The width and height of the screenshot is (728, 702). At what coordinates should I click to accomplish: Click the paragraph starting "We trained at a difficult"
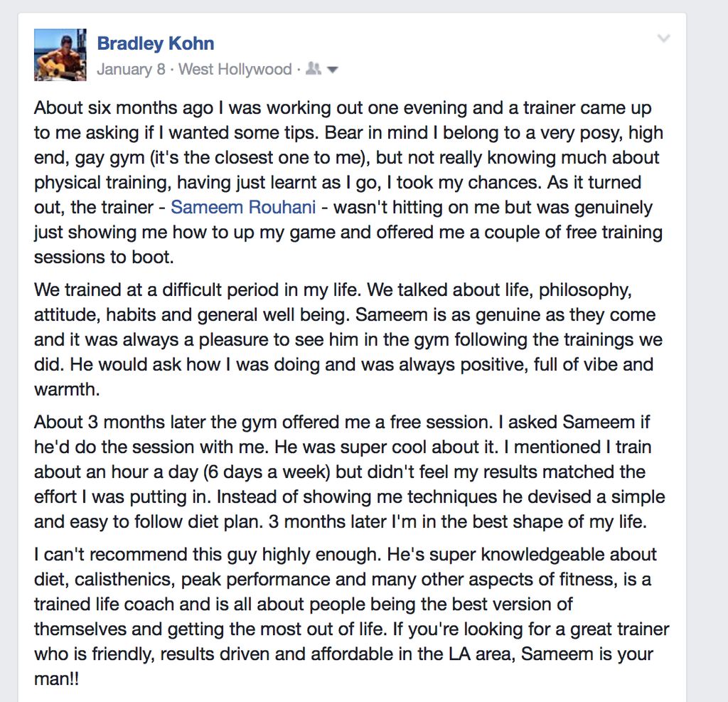tap(348, 339)
